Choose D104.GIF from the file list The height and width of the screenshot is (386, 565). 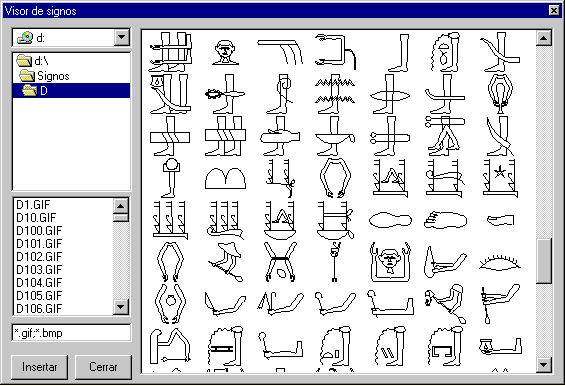(x=39, y=283)
